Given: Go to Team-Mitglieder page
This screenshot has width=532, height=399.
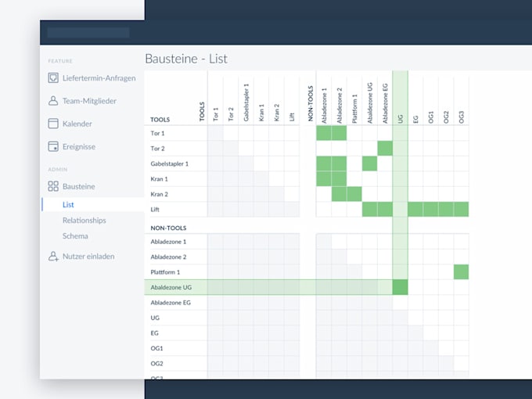Looking at the screenshot, I should (x=89, y=101).
